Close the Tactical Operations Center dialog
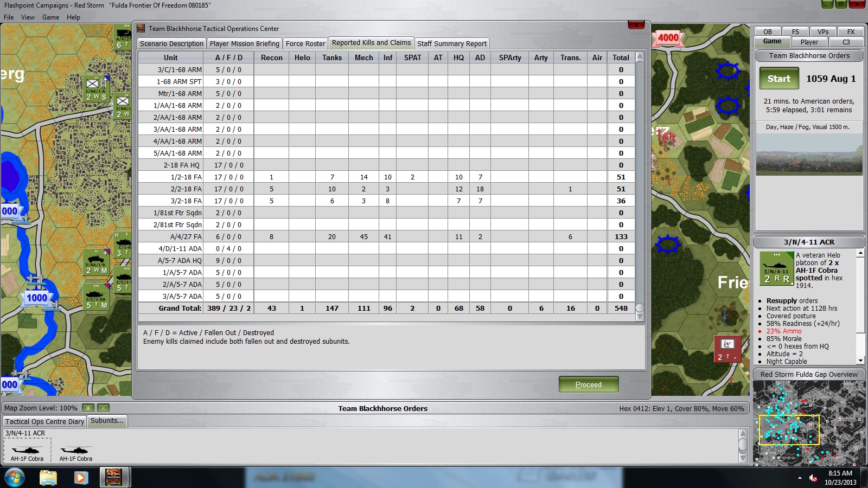The width and height of the screenshot is (868, 488). click(x=636, y=25)
